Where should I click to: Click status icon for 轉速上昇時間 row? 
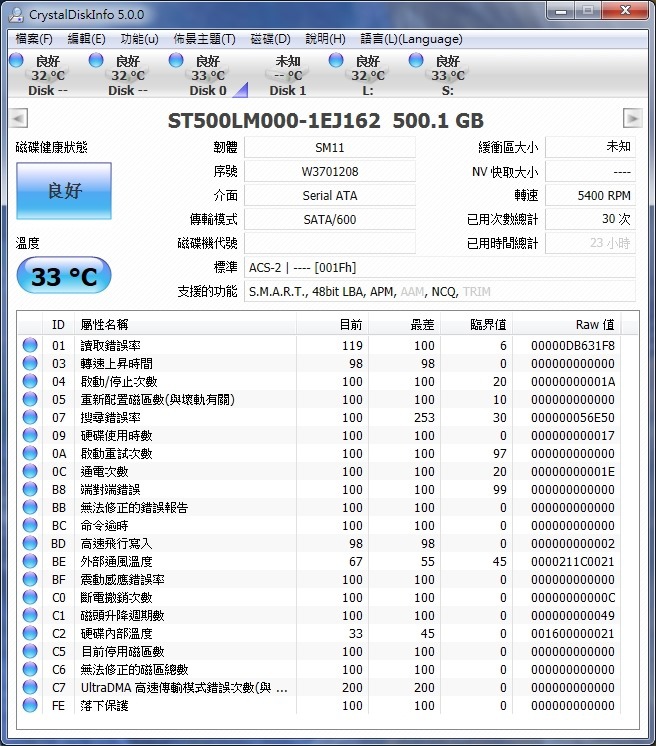[x=30, y=363]
